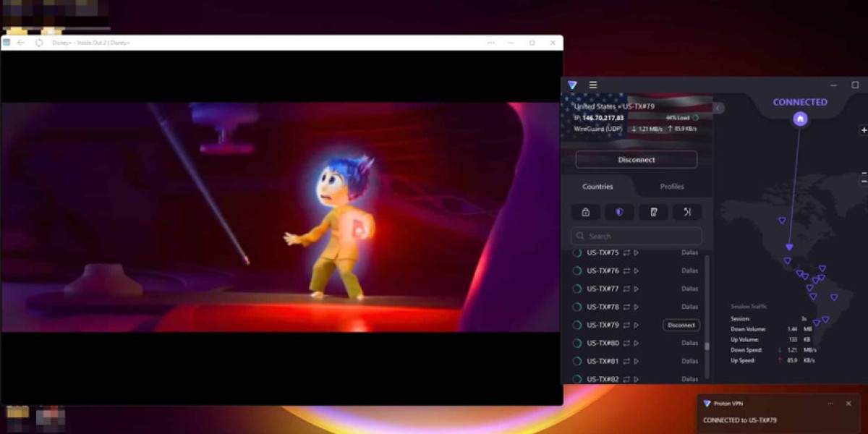This screenshot has height=434, width=868.
Task: Toggle the NetShield shield icon
Action: tap(619, 212)
